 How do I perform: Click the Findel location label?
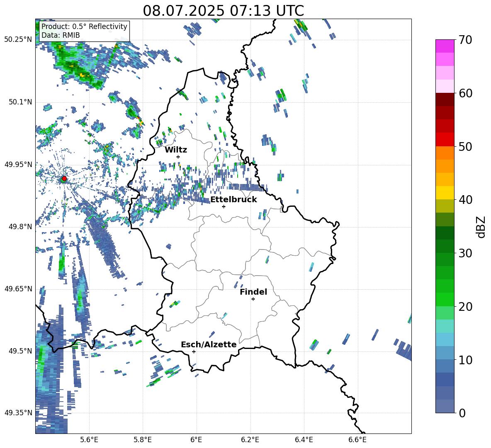click(x=253, y=292)
